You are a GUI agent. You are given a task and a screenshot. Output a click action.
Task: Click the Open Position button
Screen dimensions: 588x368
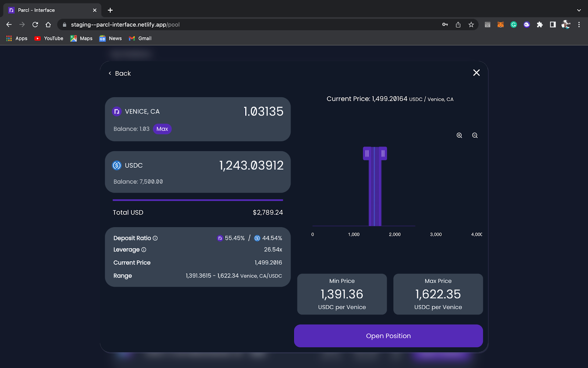[388, 336]
